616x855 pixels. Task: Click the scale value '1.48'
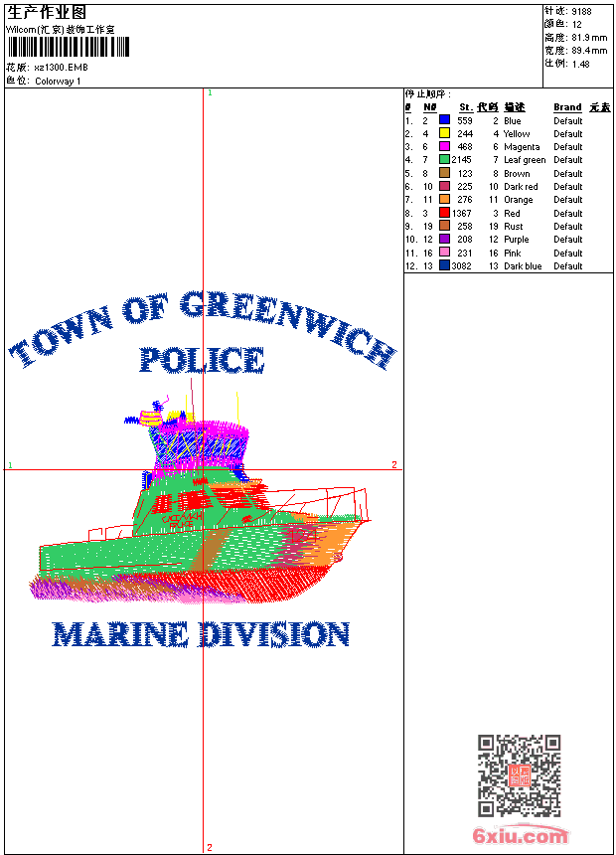(580, 64)
